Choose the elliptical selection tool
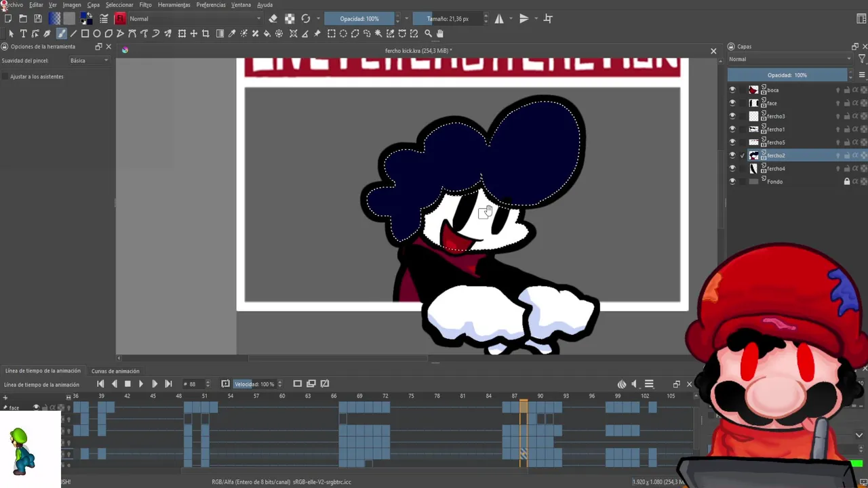The image size is (868, 488). (x=343, y=33)
